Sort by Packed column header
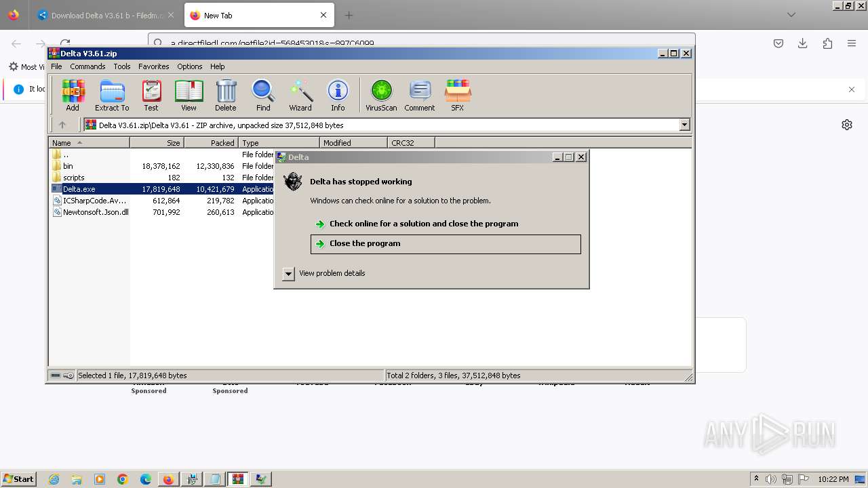868x488 pixels. 211,142
